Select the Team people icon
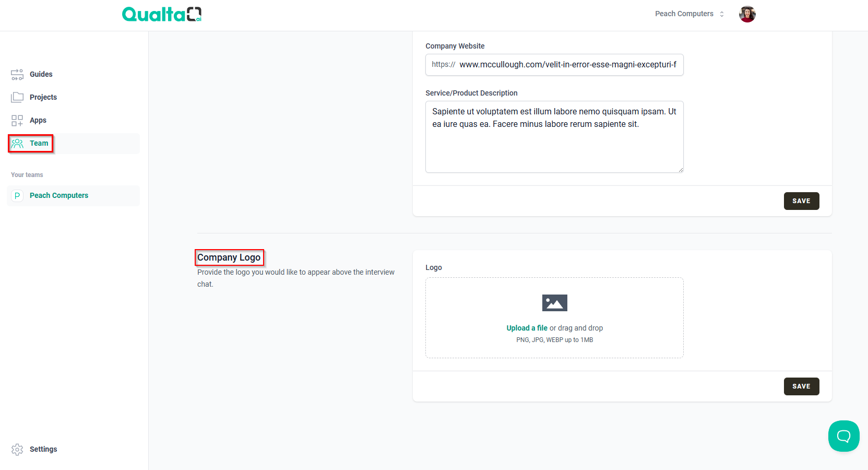Screen dimensions: 868x470 17,143
